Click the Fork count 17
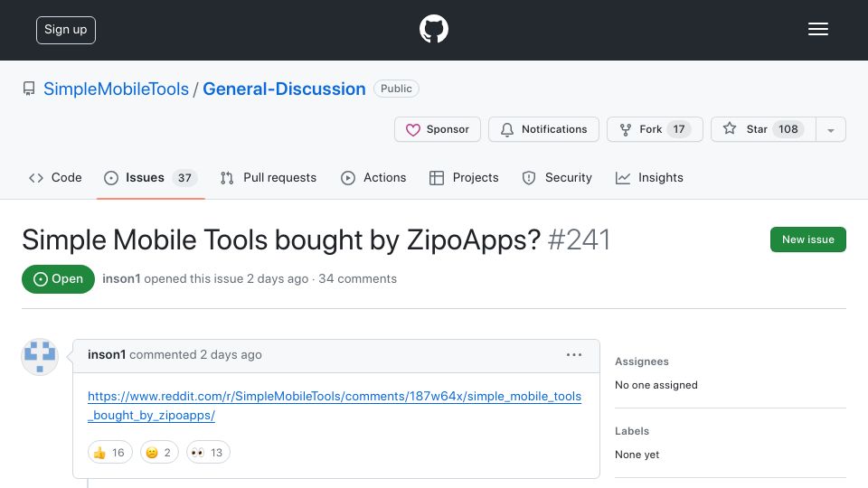This screenshot has height=488, width=868. click(679, 129)
